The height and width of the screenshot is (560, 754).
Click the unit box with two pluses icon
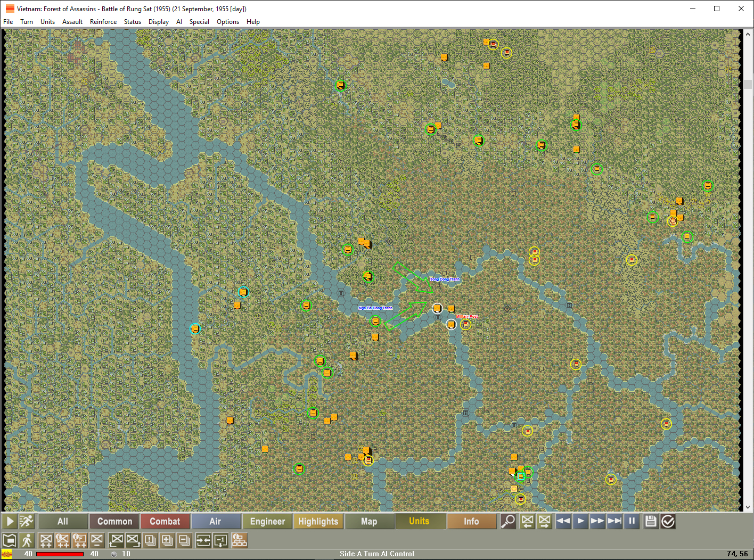[x=46, y=540]
